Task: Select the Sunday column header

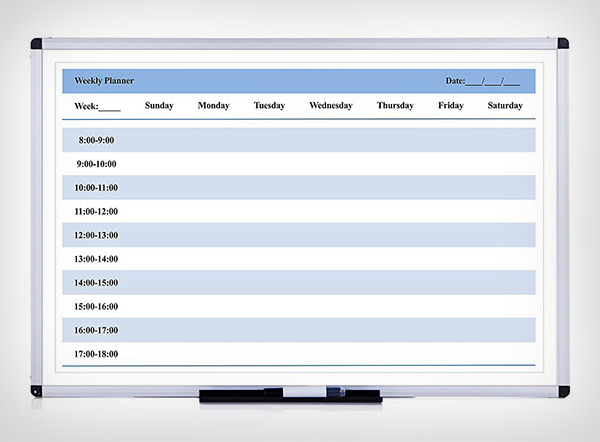Action: pyautogui.click(x=159, y=106)
